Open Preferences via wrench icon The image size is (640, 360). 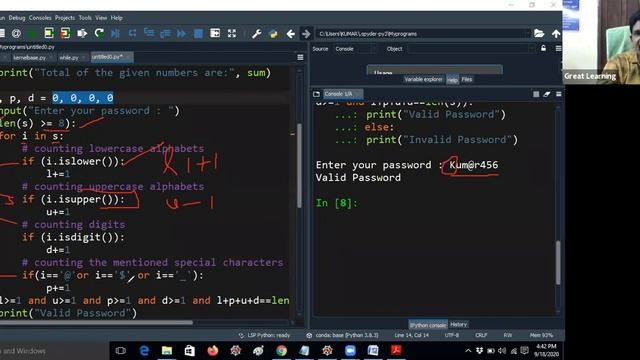(x=256, y=34)
